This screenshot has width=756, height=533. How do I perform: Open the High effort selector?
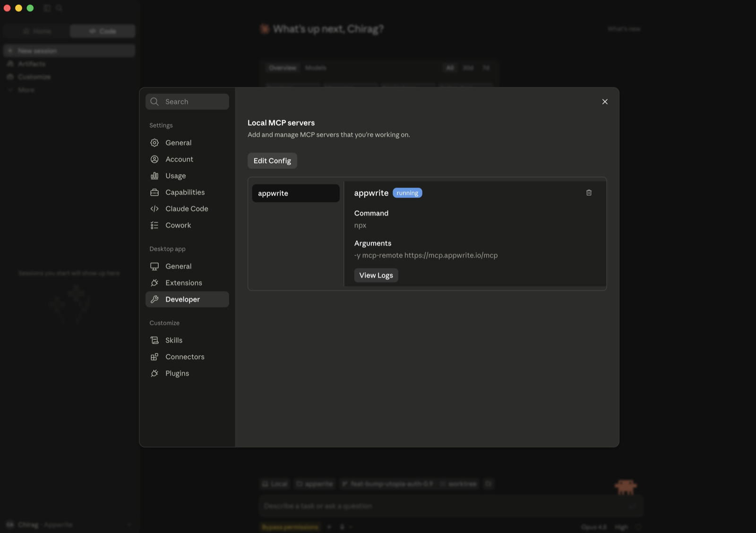pos(621,527)
